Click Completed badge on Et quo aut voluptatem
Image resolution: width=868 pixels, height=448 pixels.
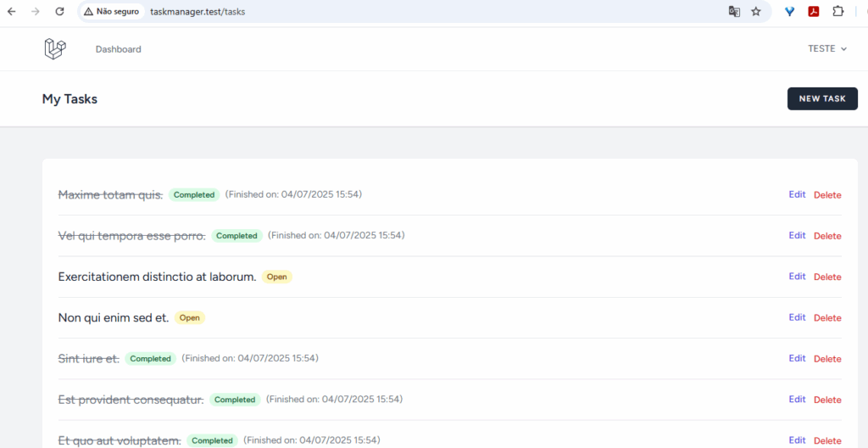pyautogui.click(x=213, y=440)
